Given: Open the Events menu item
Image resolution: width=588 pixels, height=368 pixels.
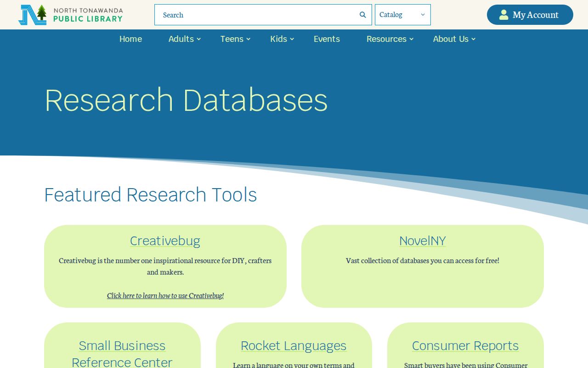Looking at the screenshot, I should pos(327,39).
